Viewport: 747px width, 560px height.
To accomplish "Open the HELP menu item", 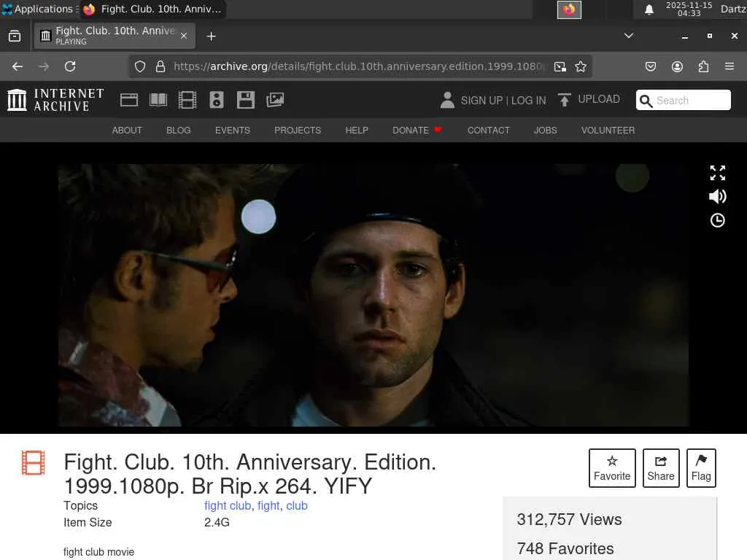I will tap(357, 131).
